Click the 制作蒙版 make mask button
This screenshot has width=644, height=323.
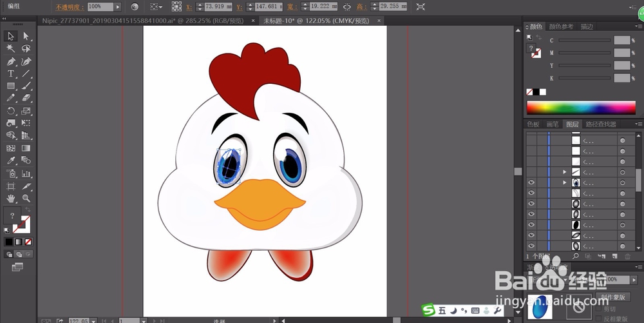[x=613, y=297]
